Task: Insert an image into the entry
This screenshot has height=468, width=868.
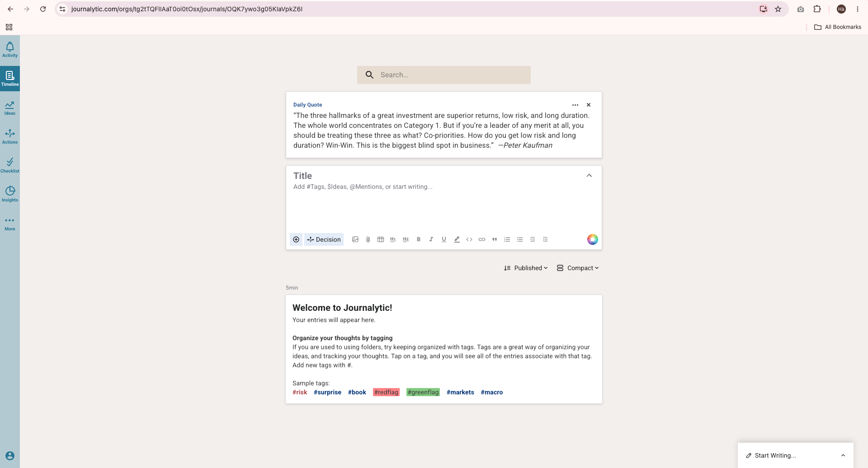Action: coord(355,239)
